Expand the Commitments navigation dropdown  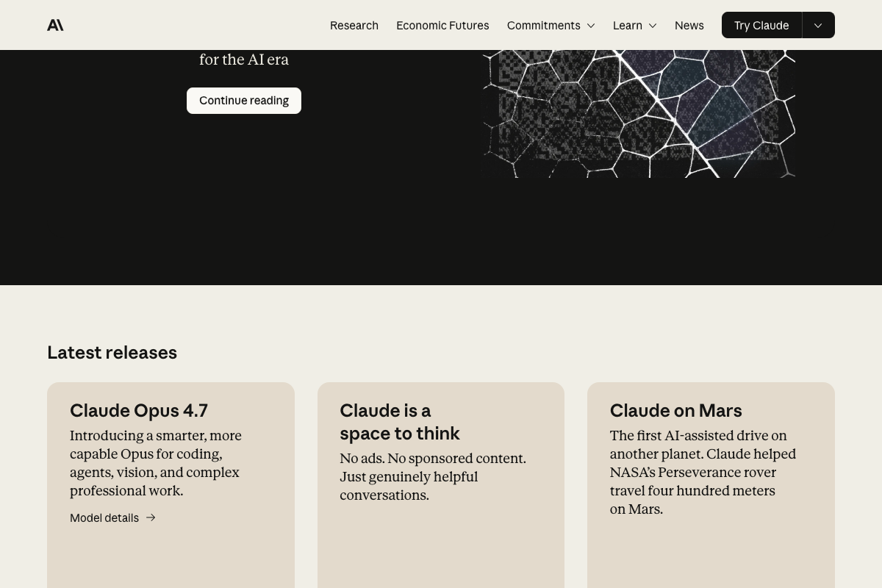point(551,25)
